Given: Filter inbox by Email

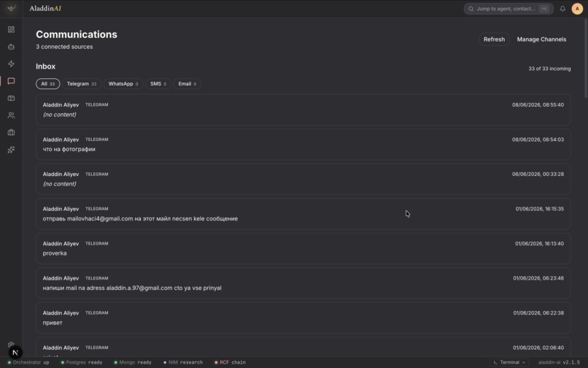Looking at the screenshot, I should [187, 84].
